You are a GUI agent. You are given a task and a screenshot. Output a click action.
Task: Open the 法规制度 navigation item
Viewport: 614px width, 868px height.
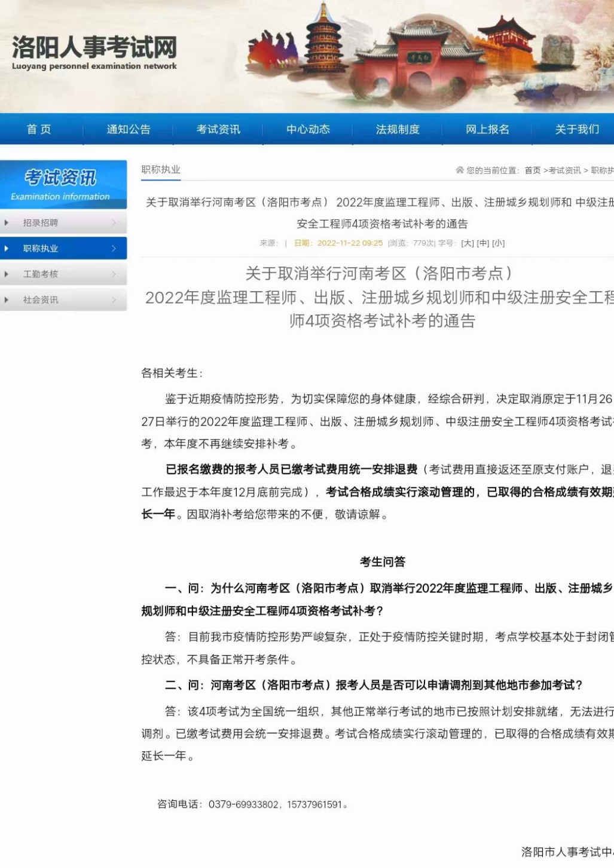pyautogui.click(x=398, y=129)
